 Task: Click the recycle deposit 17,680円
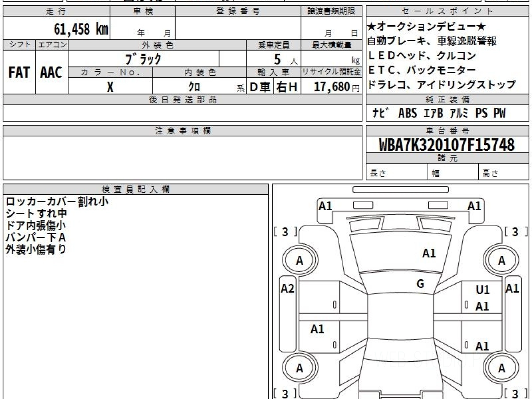pos(337,87)
